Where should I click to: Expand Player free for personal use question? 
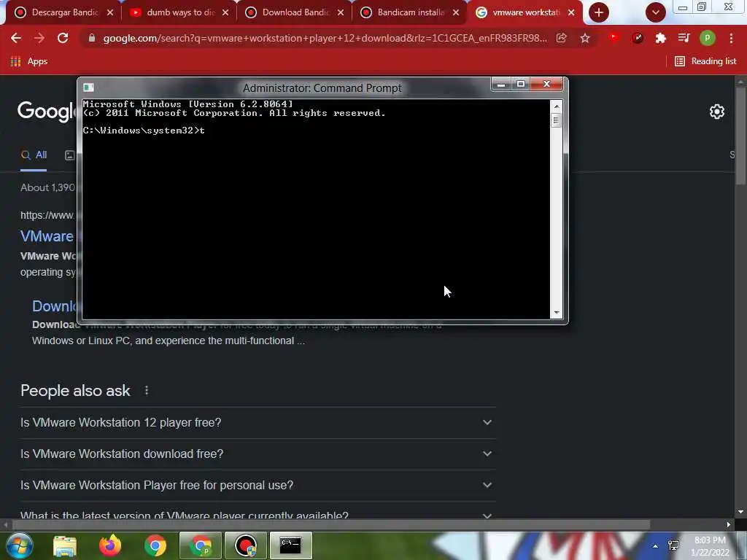258,485
